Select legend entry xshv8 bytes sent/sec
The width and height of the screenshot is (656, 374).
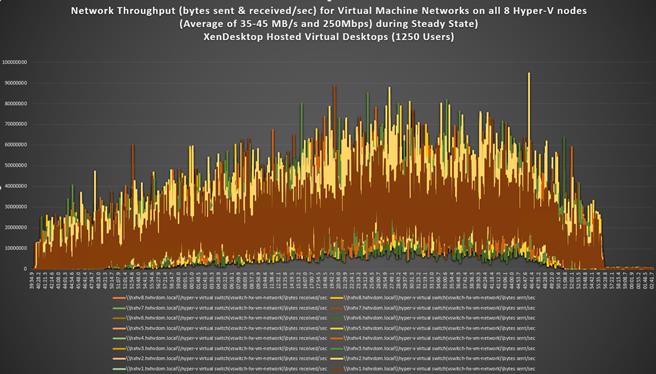(433, 298)
